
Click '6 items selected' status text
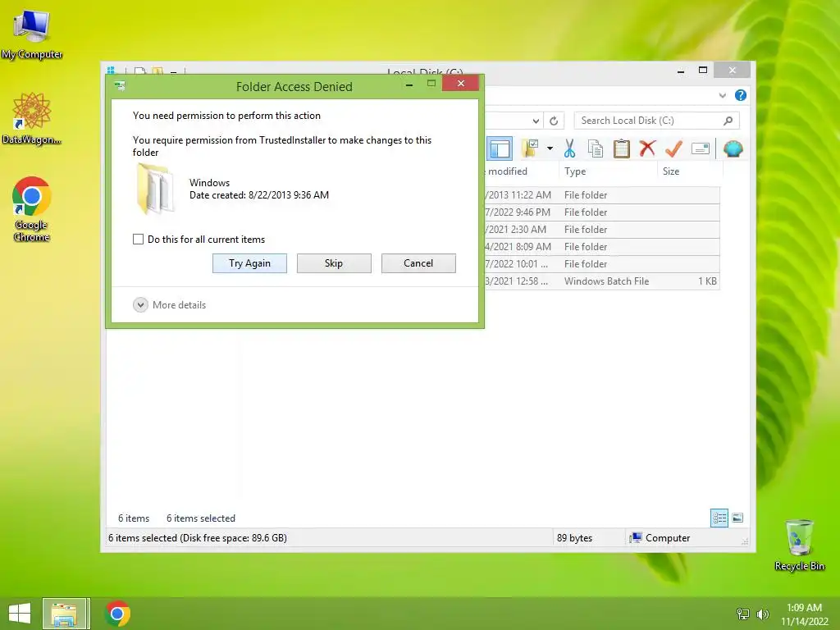click(201, 518)
